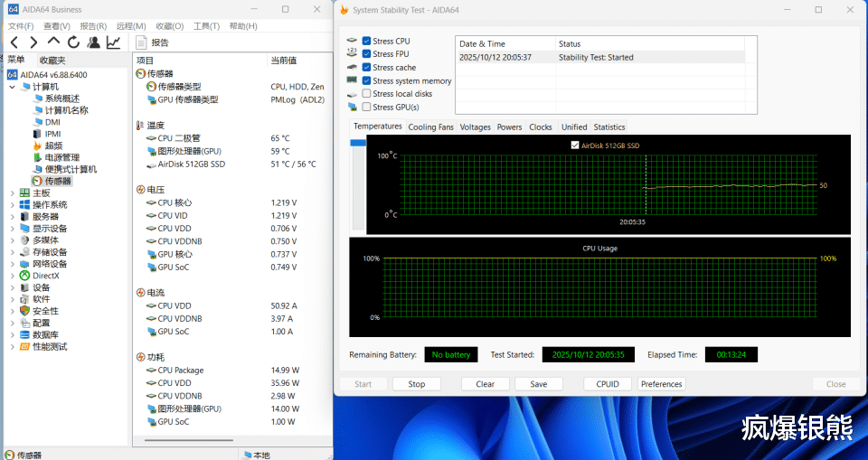Open the DMI tree item
Viewport: 868px width, 460px height.
[x=52, y=122]
